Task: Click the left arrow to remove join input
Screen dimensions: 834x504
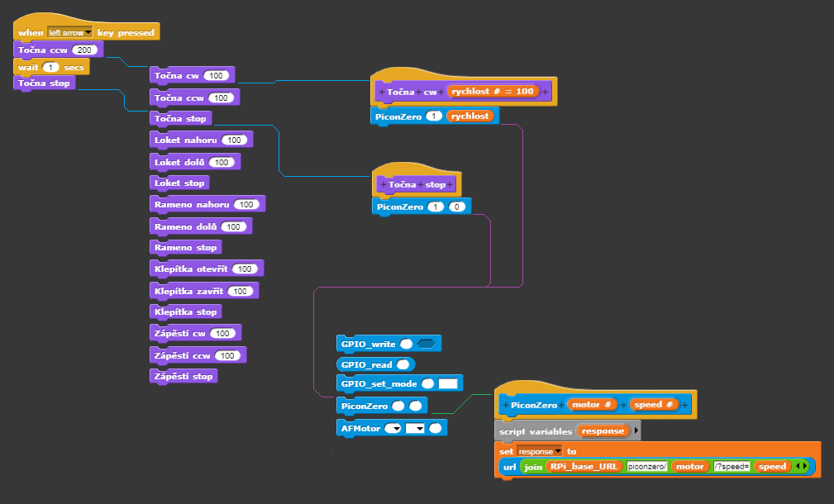Action: click(798, 466)
